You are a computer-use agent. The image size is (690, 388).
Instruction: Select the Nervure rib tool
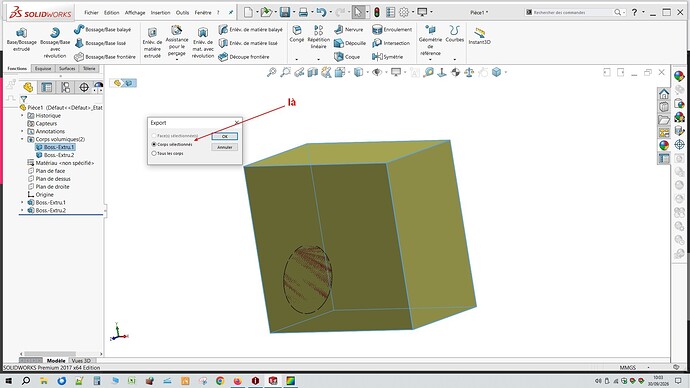pyautogui.click(x=349, y=29)
